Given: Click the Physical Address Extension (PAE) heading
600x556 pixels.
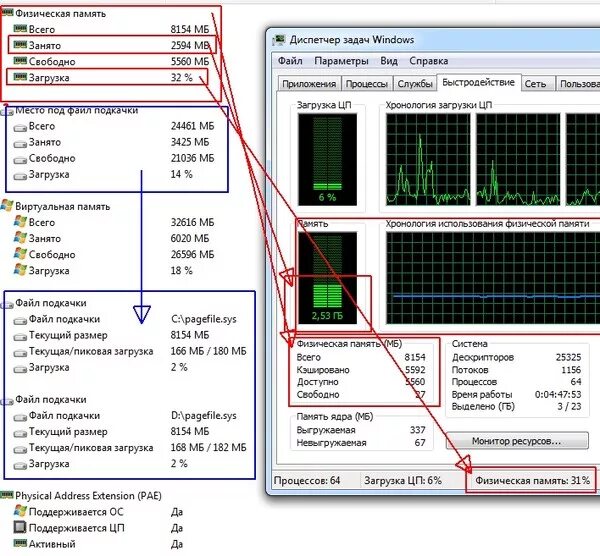Looking at the screenshot, I should (x=88, y=496).
